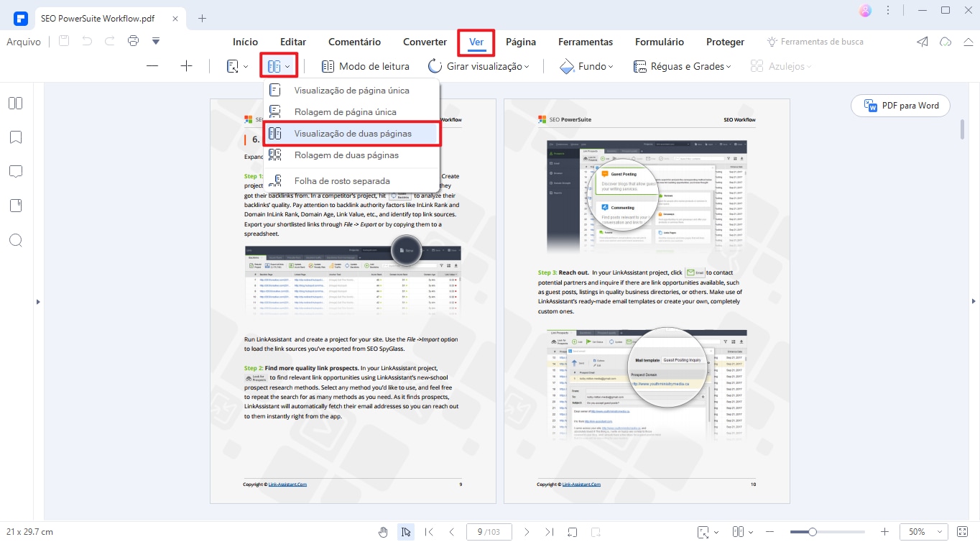Click the cloud upload icon
980x542 pixels.
point(946,42)
